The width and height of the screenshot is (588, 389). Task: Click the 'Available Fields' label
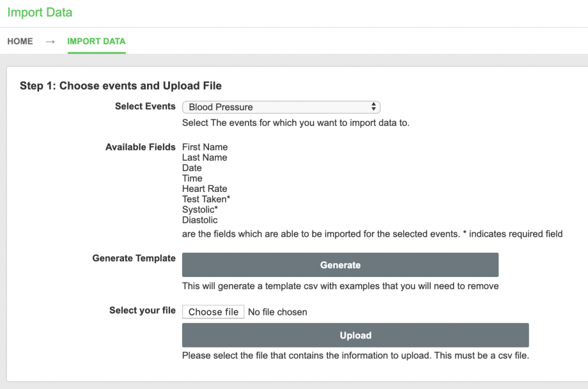(x=140, y=147)
